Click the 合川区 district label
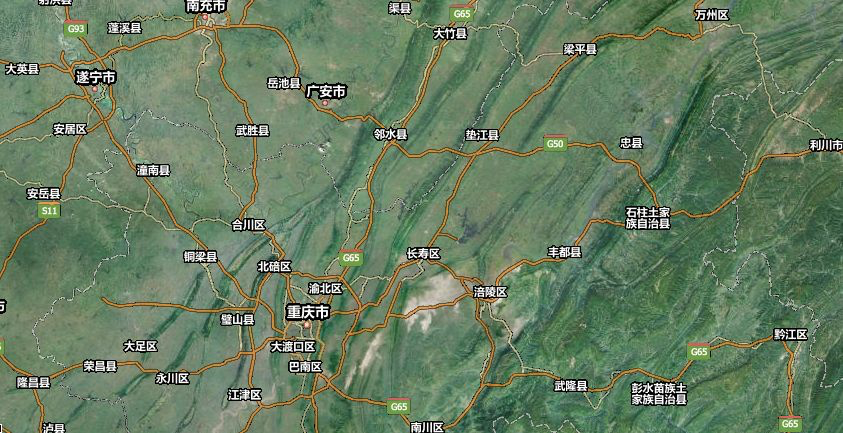The height and width of the screenshot is (433, 843). coord(248,225)
